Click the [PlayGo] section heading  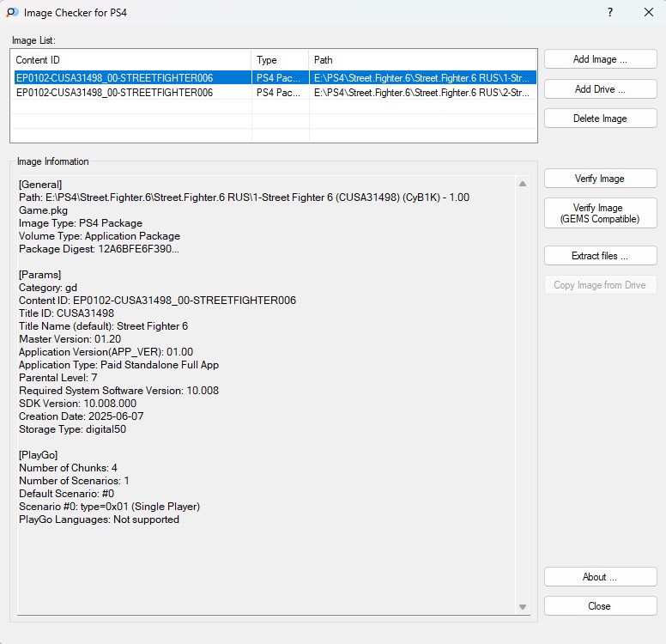coord(39,455)
